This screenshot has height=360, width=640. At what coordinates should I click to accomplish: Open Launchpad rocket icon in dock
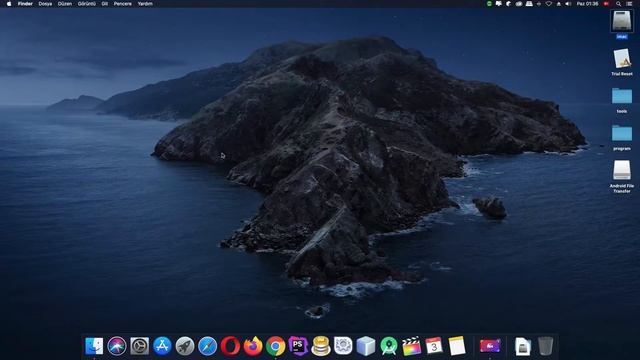pyautogui.click(x=185, y=346)
